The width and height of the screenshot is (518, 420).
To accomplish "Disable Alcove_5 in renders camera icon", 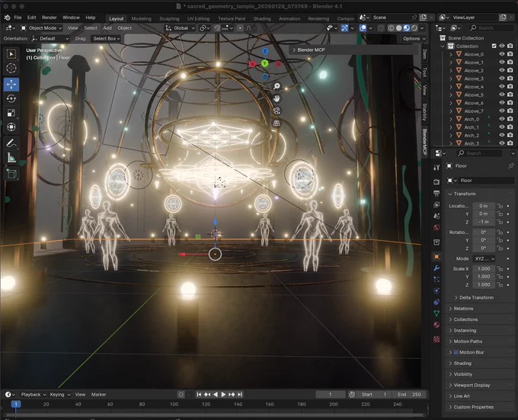I will point(510,95).
